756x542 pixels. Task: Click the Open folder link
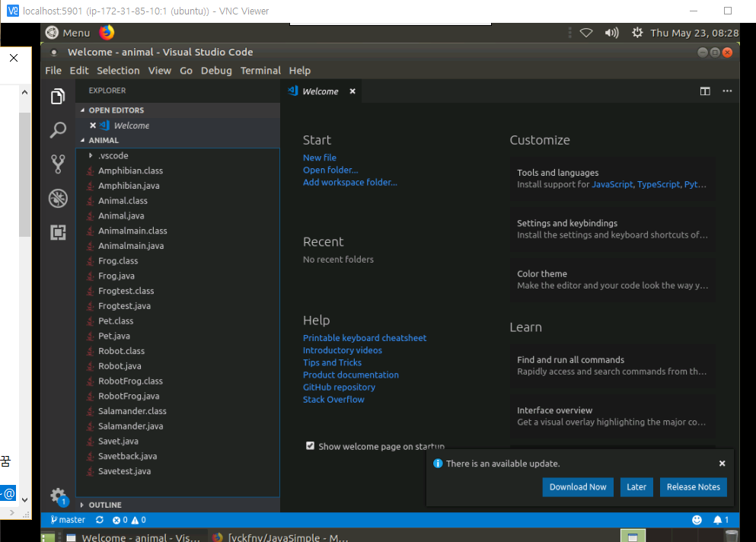[330, 170]
